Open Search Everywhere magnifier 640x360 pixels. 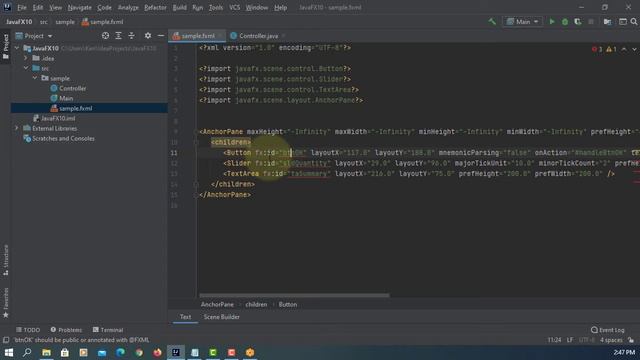coord(634,22)
